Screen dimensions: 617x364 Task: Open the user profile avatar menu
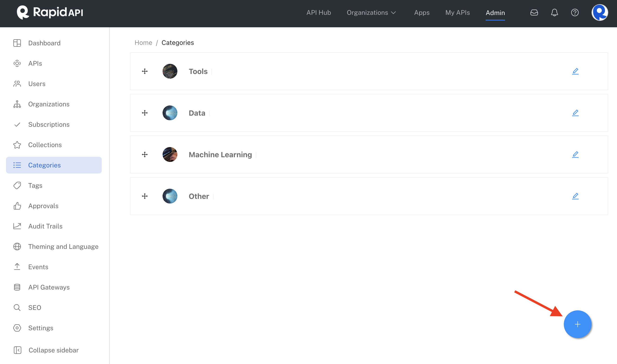[x=599, y=12]
